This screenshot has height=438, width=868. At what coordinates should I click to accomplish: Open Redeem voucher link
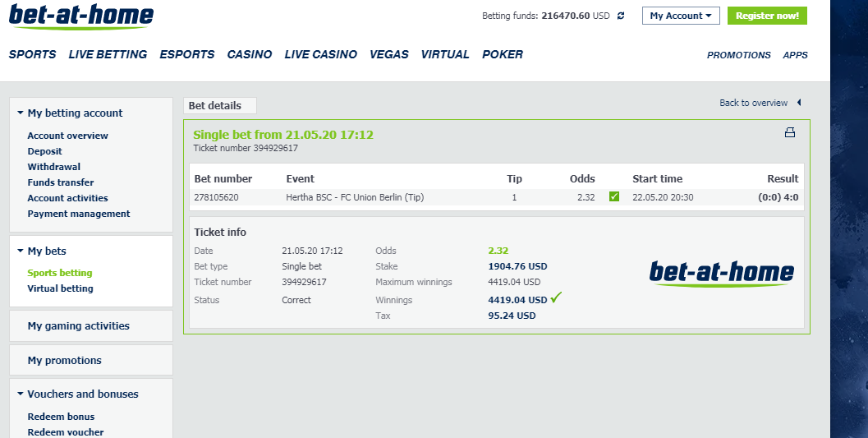66,432
